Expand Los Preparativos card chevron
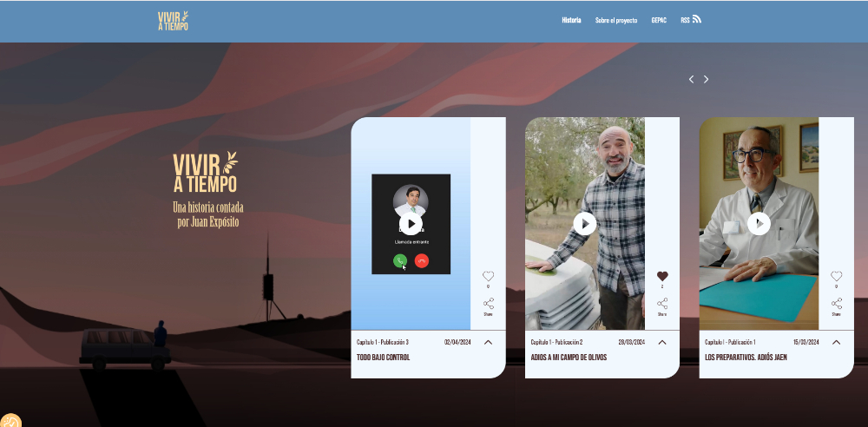Viewport: 868px width, 427px height. coord(837,342)
